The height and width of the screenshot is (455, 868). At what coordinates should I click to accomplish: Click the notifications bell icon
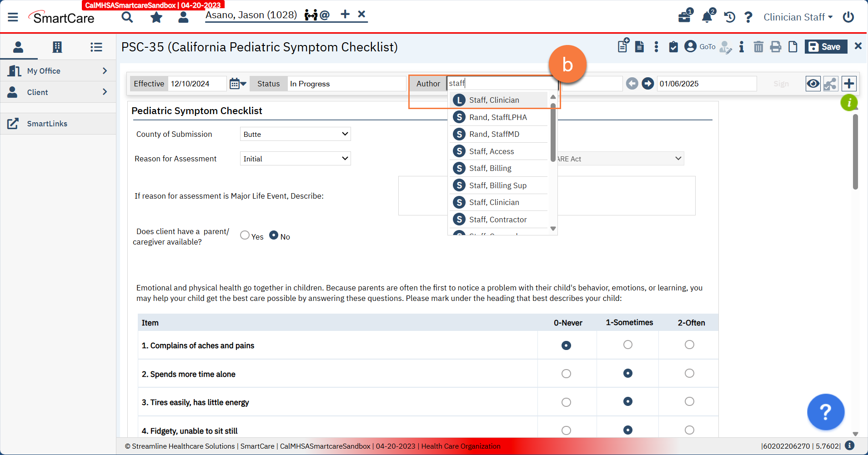coord(707,17)
